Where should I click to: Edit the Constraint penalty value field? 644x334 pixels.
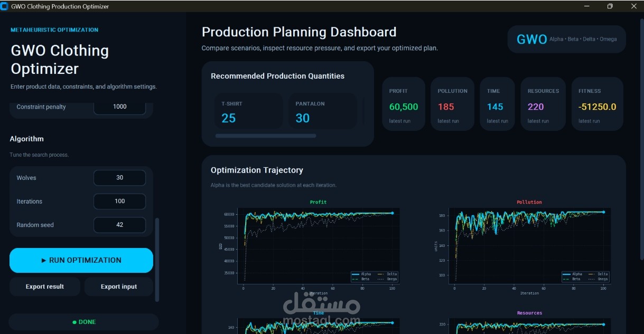click(x=120, y=107)
